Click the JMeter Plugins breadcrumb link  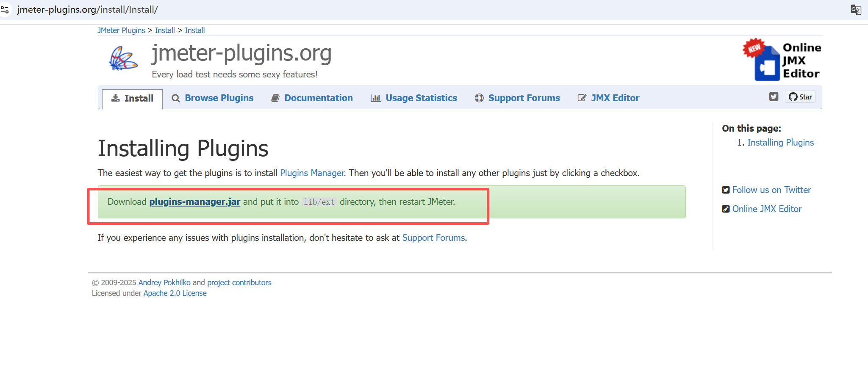coord(121,30)
